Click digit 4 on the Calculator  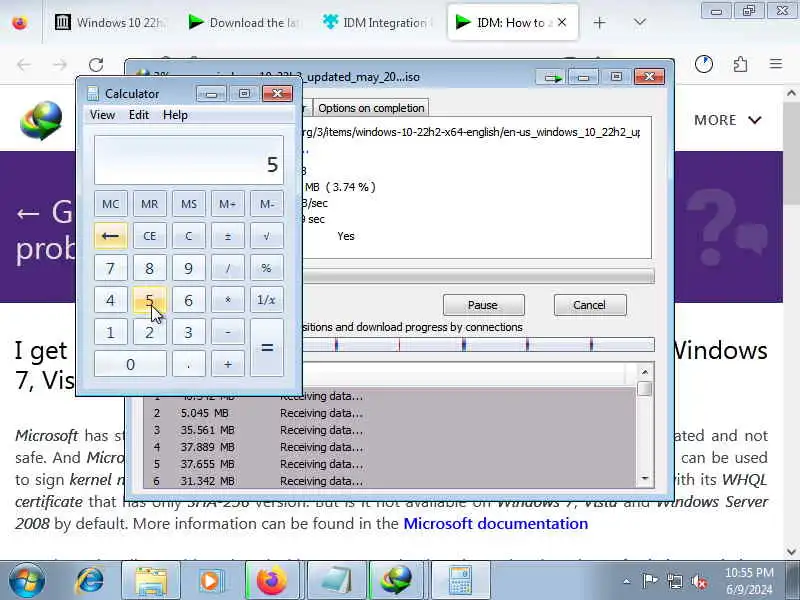pyautogui.click(x=111, y=300)
